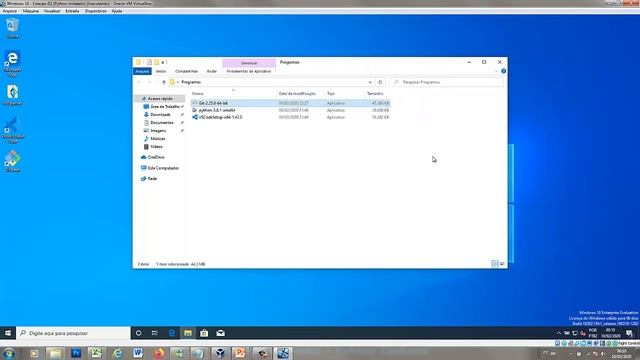Open VirtualBox Dispositivos menu

tap(96, 11)
